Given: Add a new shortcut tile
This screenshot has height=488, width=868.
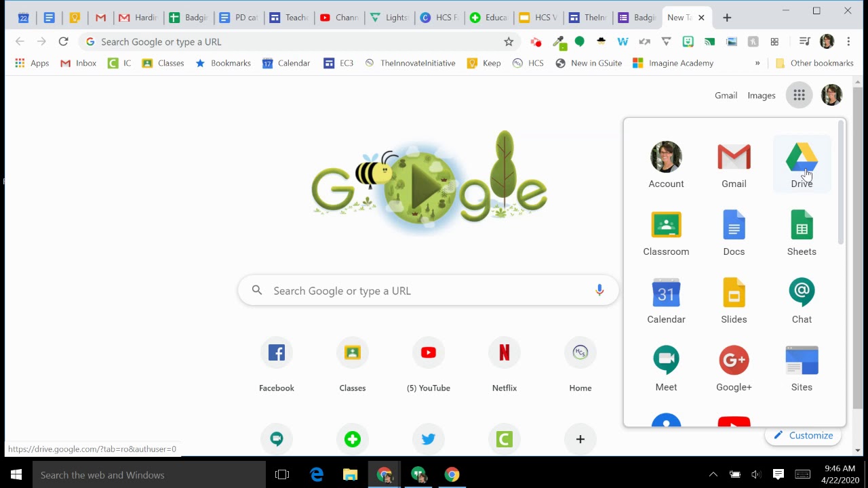Looking at the screenshot, I should [x=580, y=439].
